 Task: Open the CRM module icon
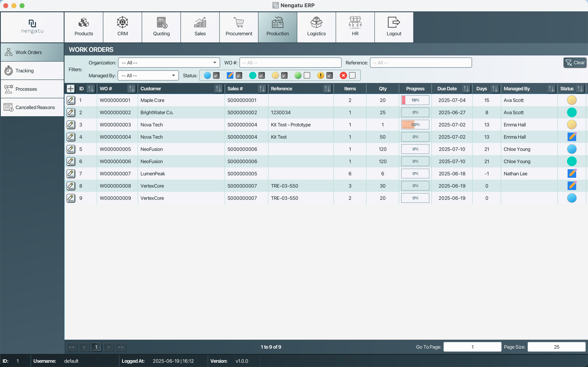click(122, 23)
